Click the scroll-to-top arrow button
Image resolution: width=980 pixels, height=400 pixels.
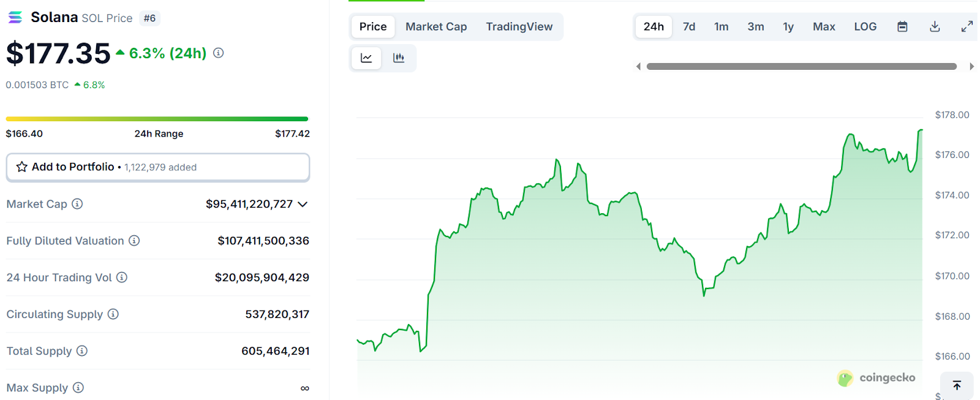(957, 385)
